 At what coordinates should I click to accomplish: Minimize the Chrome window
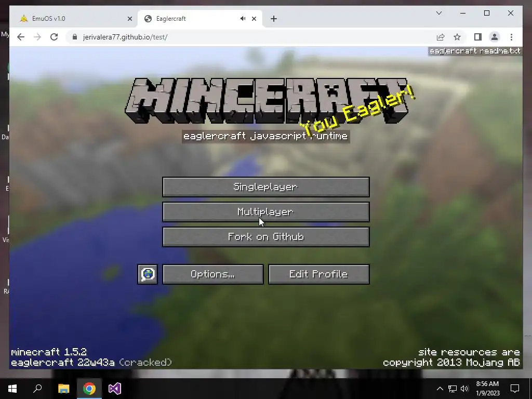pyautogui.click(x=463, y=13)
